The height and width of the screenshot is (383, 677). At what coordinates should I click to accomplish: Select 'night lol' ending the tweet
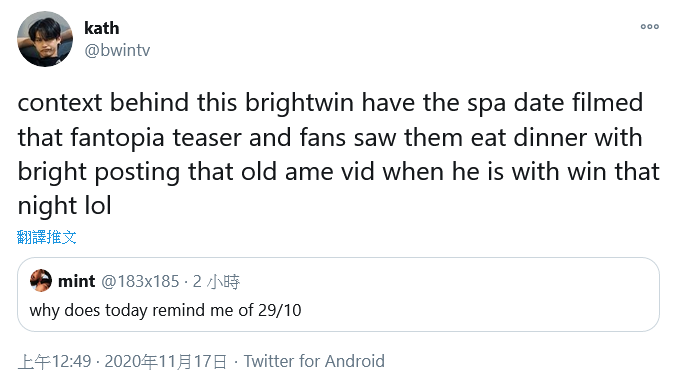pyautogui.click(x=65, y=206)
